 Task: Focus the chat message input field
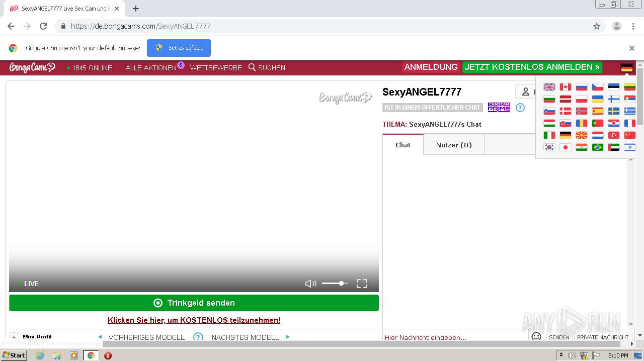(x=456, y=337)
